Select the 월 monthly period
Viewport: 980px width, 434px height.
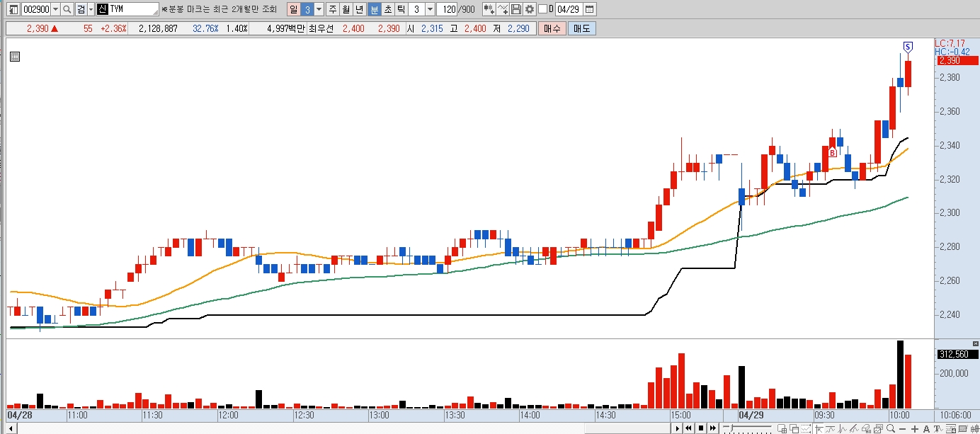pos(346,9)
